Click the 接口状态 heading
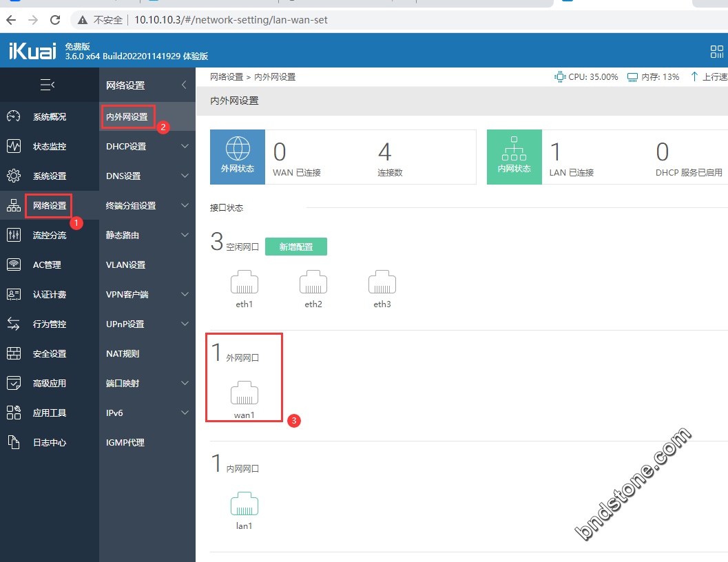 pyautogui.click(x=227, y=207)
